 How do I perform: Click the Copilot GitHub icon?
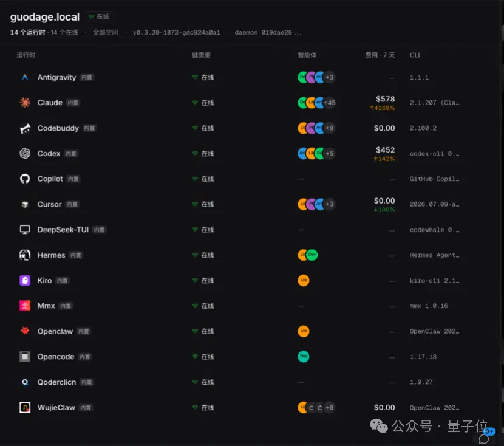pos(25,179)
